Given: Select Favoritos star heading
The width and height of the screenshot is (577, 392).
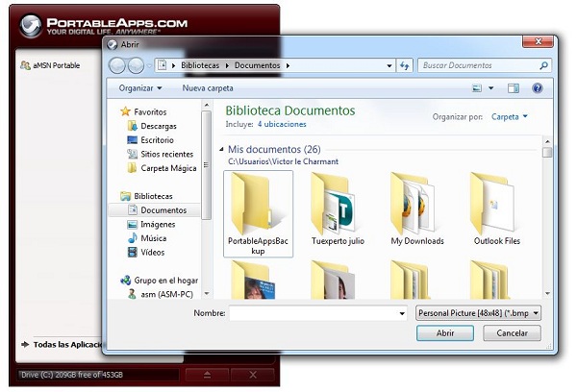Looking at the screenshot, I should click(x=143, y=111).
